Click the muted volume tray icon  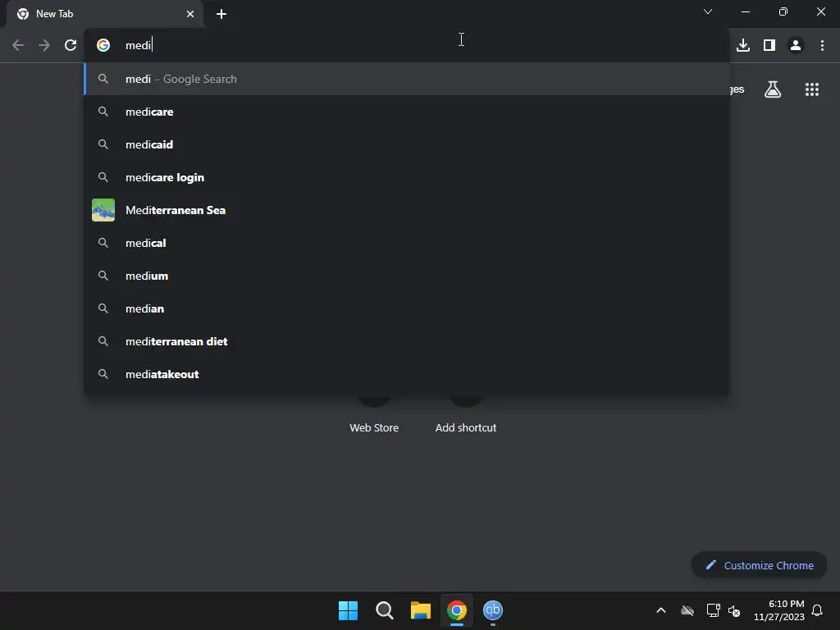[734, 610]
